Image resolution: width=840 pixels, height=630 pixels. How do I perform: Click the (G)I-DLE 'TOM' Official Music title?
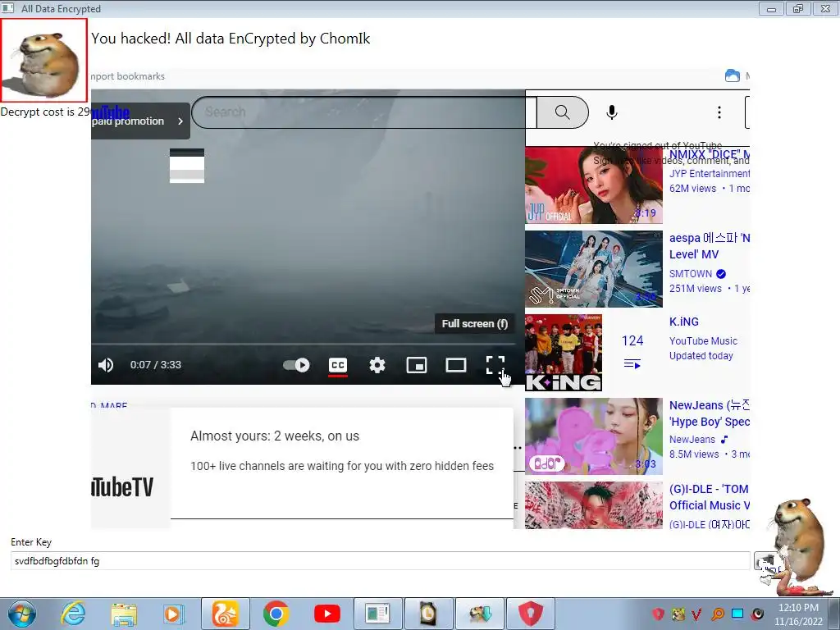point(710,497)
